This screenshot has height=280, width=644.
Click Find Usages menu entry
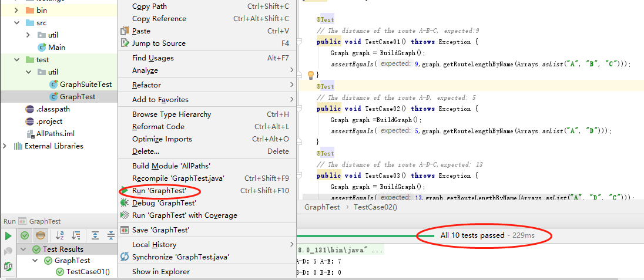click(207, 58)
